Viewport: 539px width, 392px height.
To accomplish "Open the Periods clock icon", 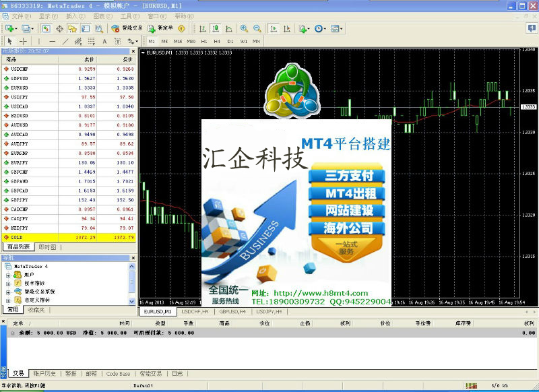I will click(318, 28).
